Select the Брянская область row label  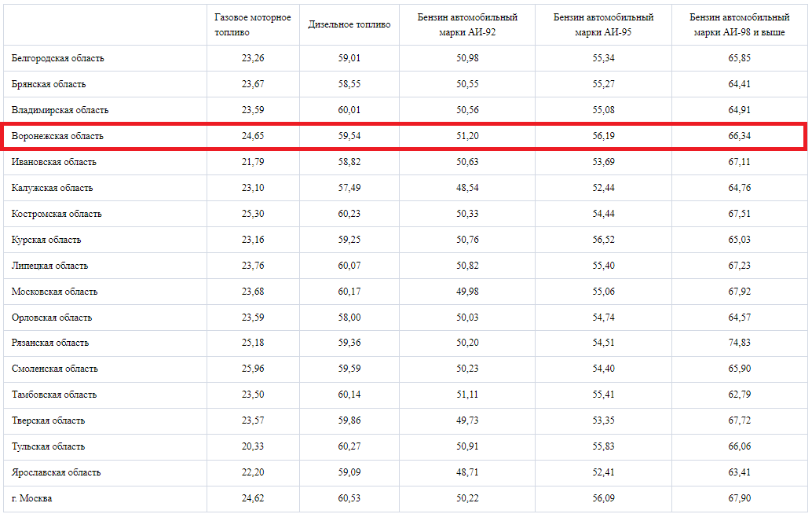[x=49, y=84]
